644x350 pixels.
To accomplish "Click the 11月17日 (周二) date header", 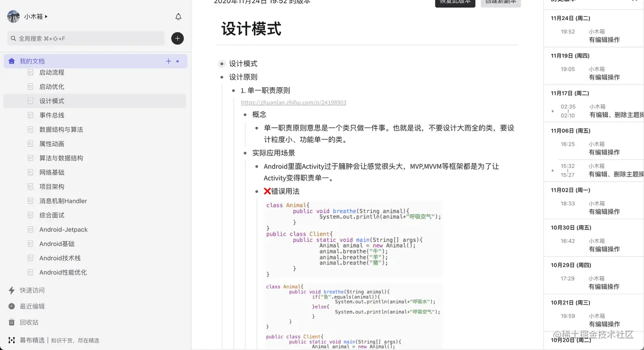I will 570,93.
